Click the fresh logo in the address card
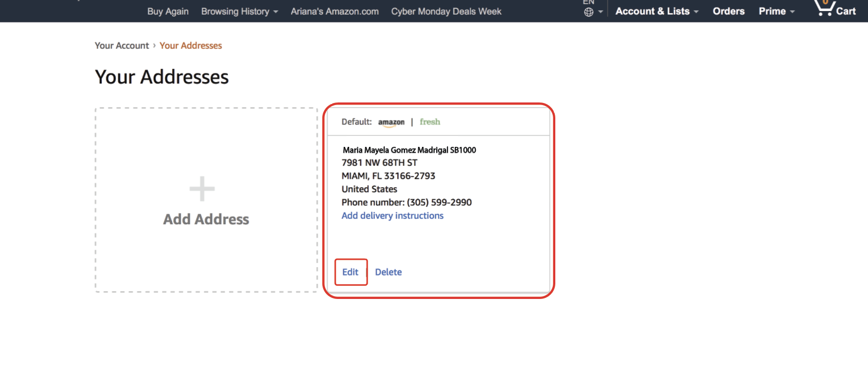 pos(430,122)
